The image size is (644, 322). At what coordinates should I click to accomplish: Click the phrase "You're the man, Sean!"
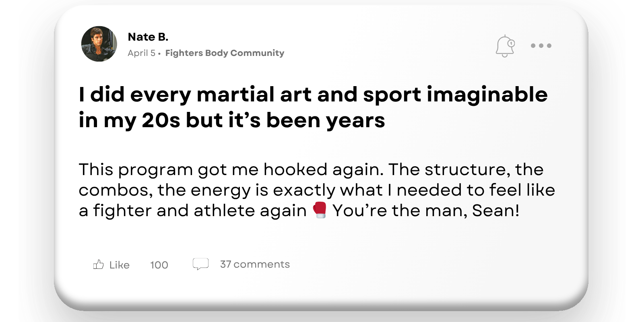pyautogui.click(x=426, y=211)
